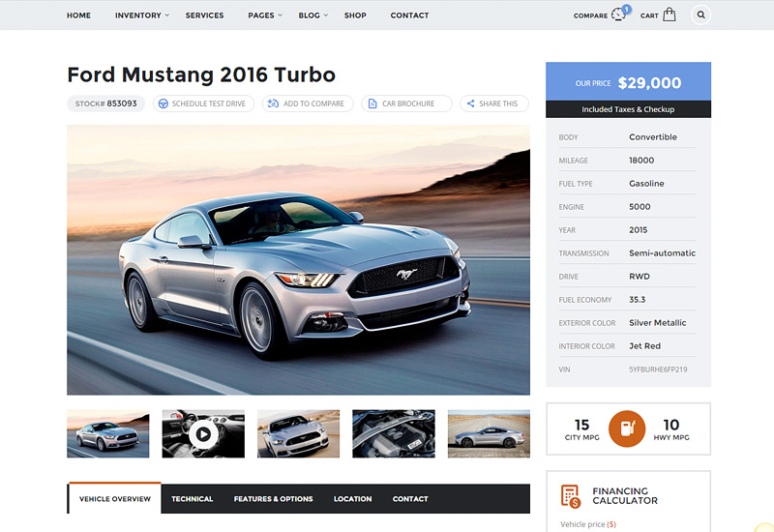Play the interior video thumbnail
This screenshot has width=774, height=532.
coord(203,433)
